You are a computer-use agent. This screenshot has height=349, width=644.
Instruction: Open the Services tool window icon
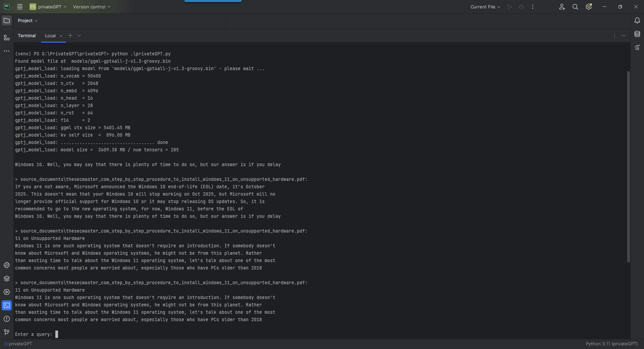click(x=7, y=292)
